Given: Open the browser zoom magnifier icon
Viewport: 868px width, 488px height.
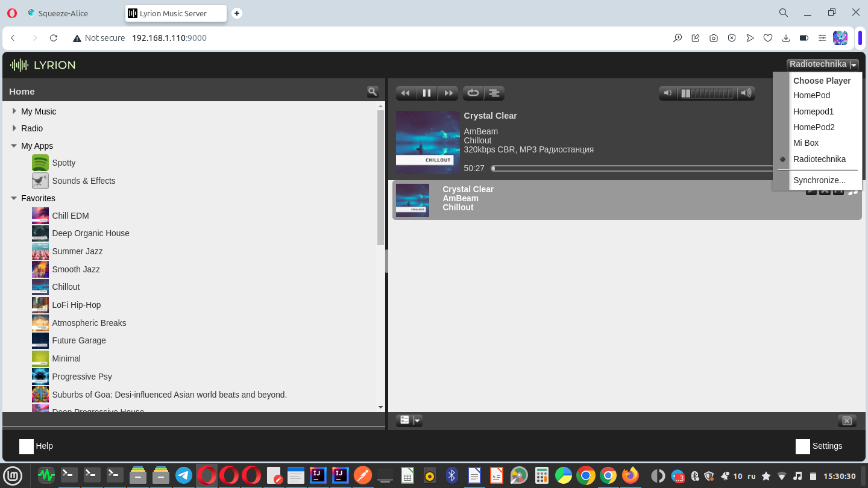Looking at the screenshot, I should 678,38.
